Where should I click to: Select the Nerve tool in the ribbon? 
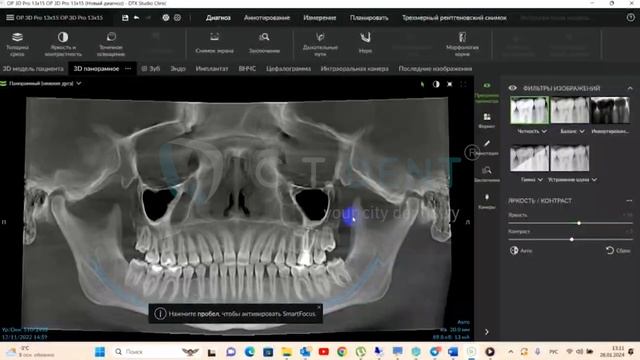click(x=365, y=44)
